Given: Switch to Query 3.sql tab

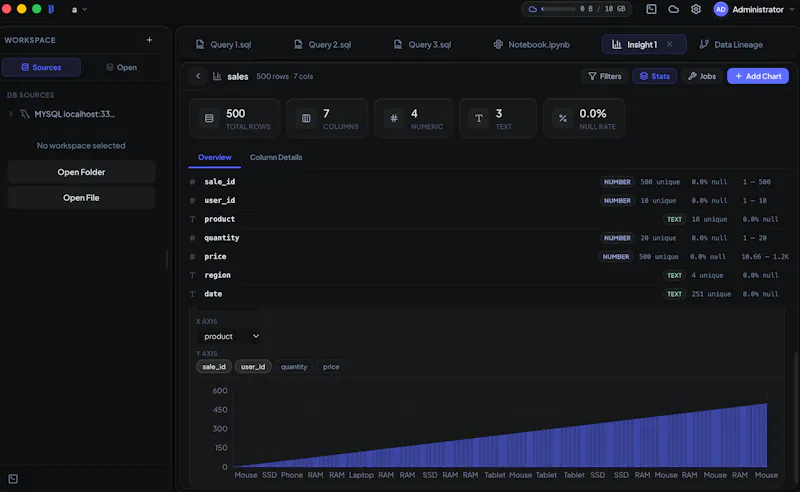Looking at the screenshot, I should pyautogui.click(x=422, y=44).
